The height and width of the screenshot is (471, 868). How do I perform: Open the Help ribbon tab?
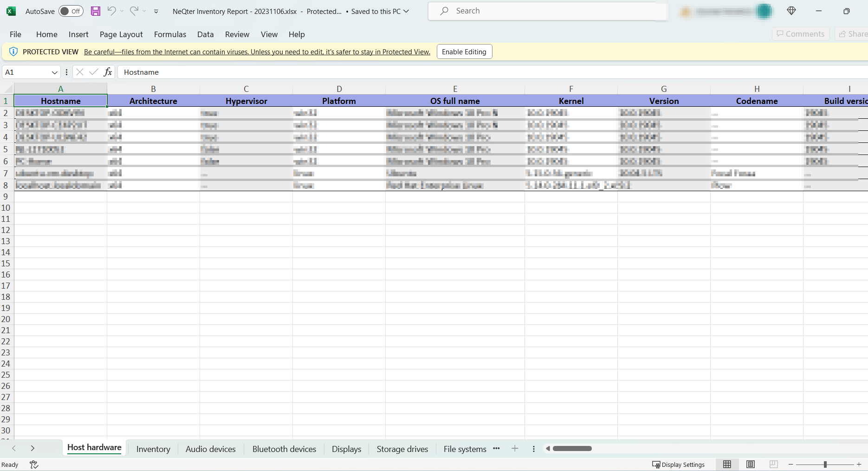tap(297, 34)
